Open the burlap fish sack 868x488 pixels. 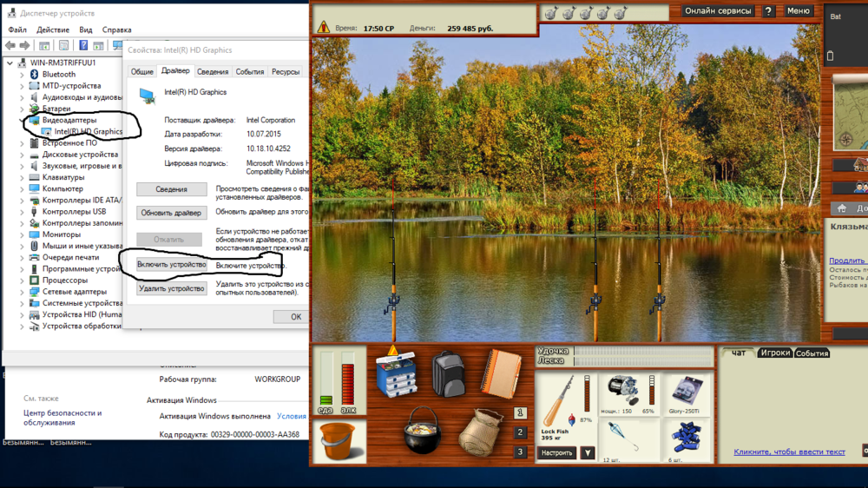pos(481,432)
